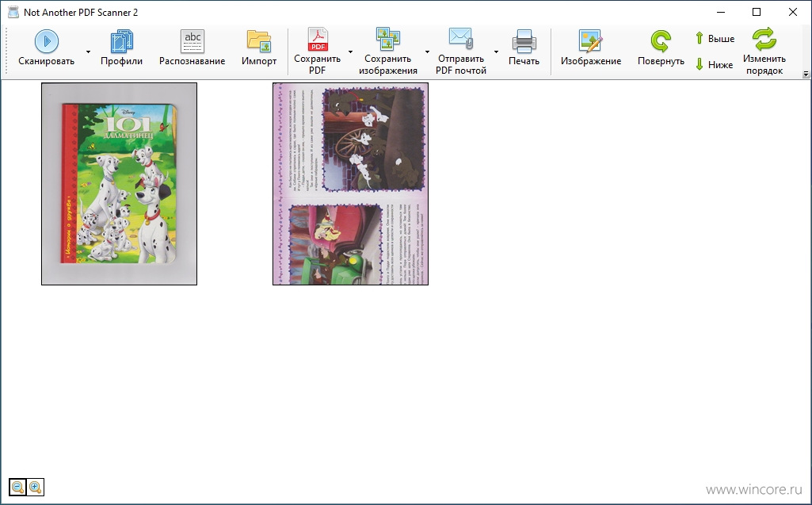
Task: Select the 101 Dalmatians cover thumbnail
Action: (119, 184)
